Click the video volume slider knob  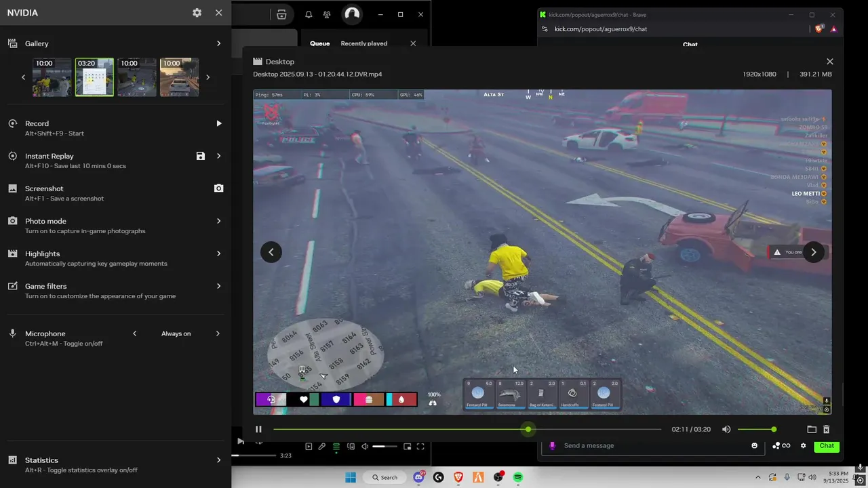[774, 429]
